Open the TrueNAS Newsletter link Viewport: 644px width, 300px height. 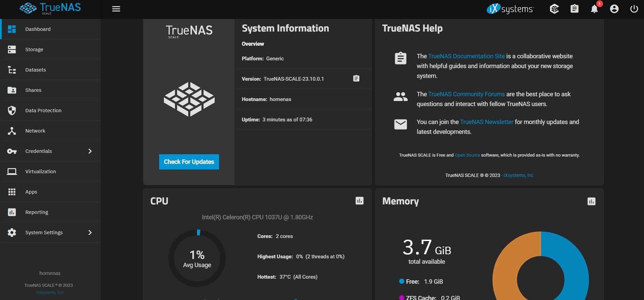tap(487, 122)
